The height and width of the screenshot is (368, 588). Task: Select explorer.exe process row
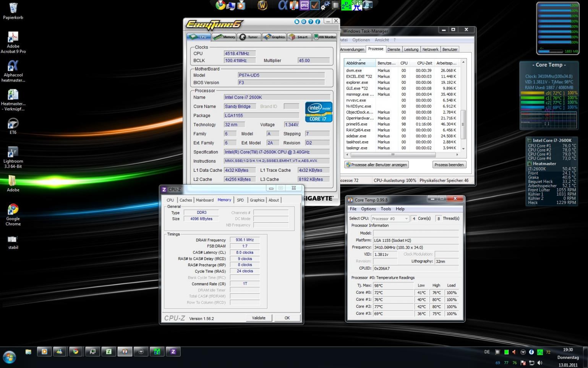tap(402, 82)
